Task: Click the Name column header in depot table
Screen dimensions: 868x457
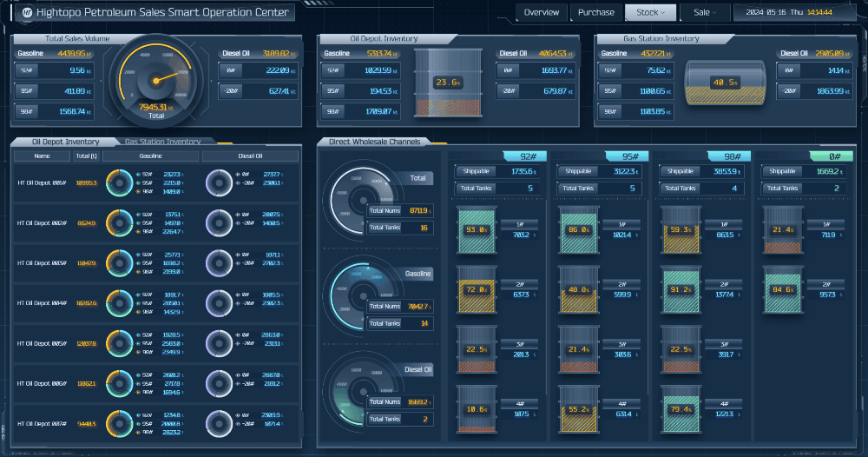Action: [x=42, y=156]
